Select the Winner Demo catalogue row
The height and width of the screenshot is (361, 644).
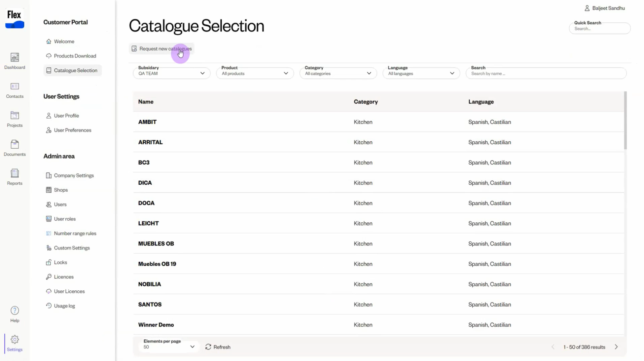(378, 325)
